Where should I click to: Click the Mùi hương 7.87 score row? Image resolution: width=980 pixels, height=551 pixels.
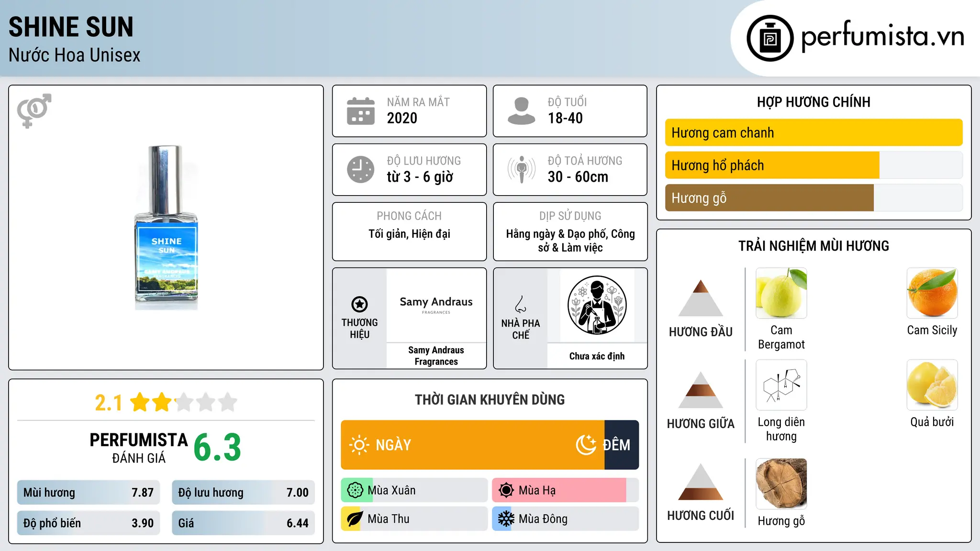89,492
